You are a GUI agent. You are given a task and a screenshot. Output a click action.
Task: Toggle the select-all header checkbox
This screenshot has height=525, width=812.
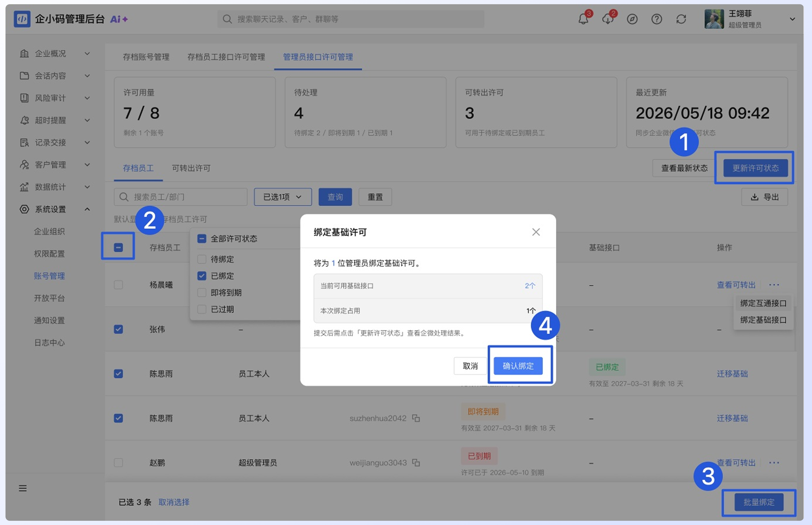pos(118,247)
